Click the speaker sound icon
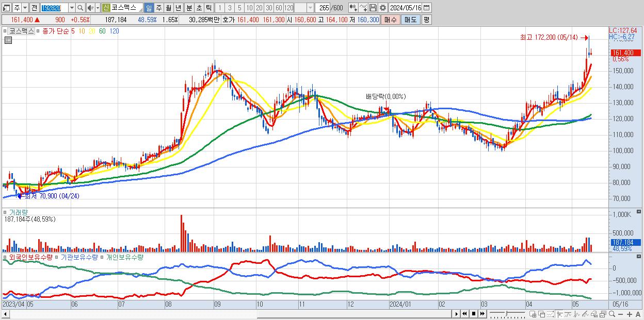644x320 pixels. tap(90, 8)
